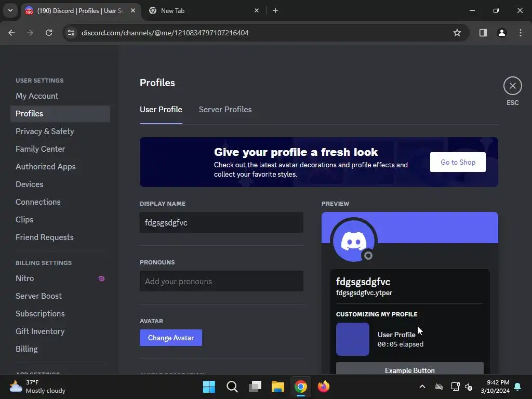The height and width of the screenshot is (399, 532).
Task: Show hidden system tray icons
Action: tap(422, 387)
